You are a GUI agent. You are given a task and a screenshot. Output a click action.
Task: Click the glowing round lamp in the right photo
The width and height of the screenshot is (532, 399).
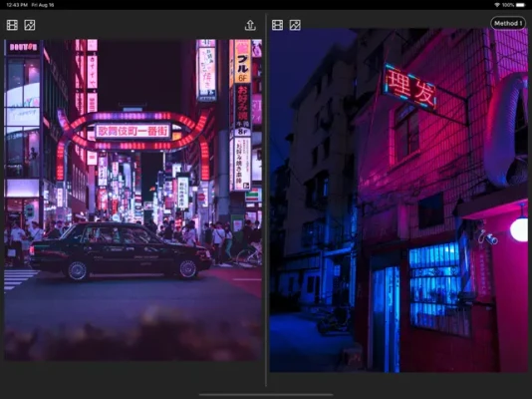(x=519, y=229)
